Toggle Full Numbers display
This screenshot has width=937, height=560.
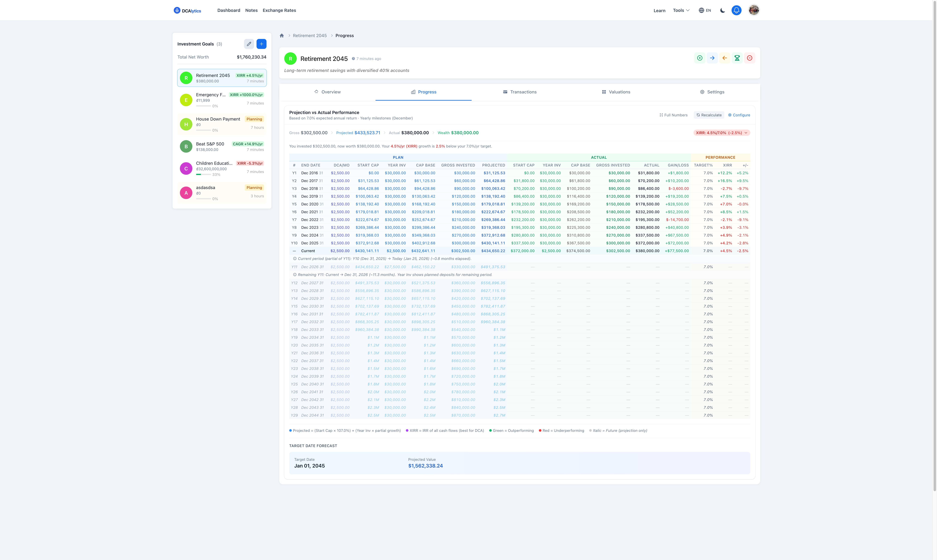[674, 115]
